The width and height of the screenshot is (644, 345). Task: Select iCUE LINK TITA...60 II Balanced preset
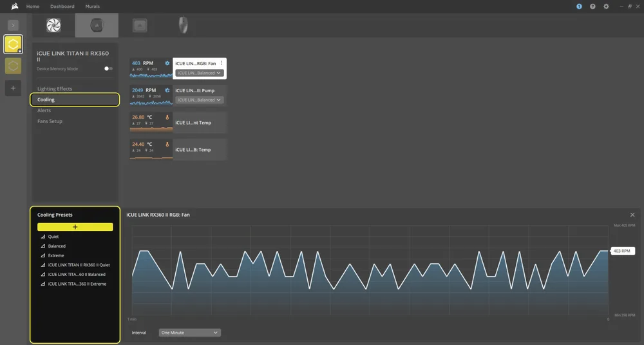77,275
